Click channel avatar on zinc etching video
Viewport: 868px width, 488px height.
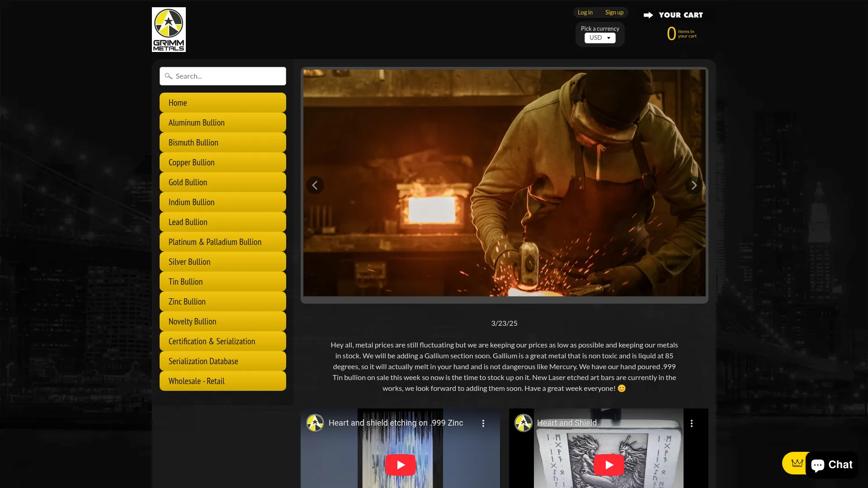click(x=315, y=423)
